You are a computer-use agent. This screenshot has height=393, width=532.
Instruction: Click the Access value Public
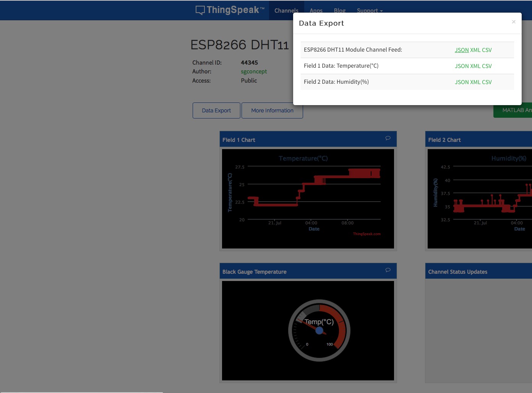pos(249,81)
